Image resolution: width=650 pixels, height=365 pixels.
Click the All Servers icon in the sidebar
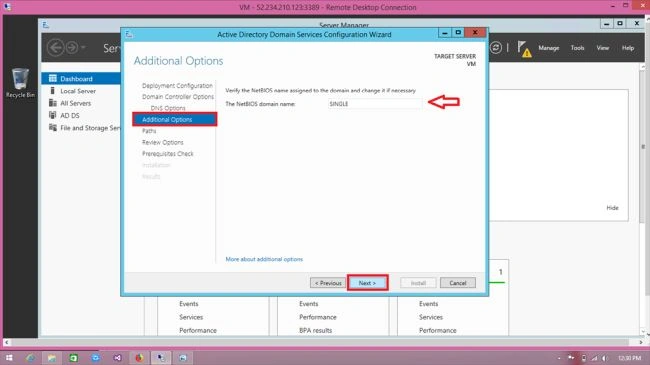pos(53,103)
